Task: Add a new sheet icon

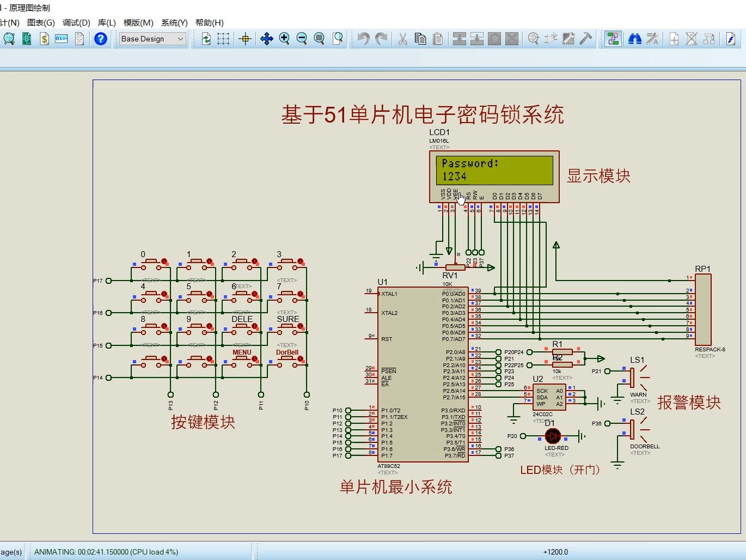Action: 674,39
